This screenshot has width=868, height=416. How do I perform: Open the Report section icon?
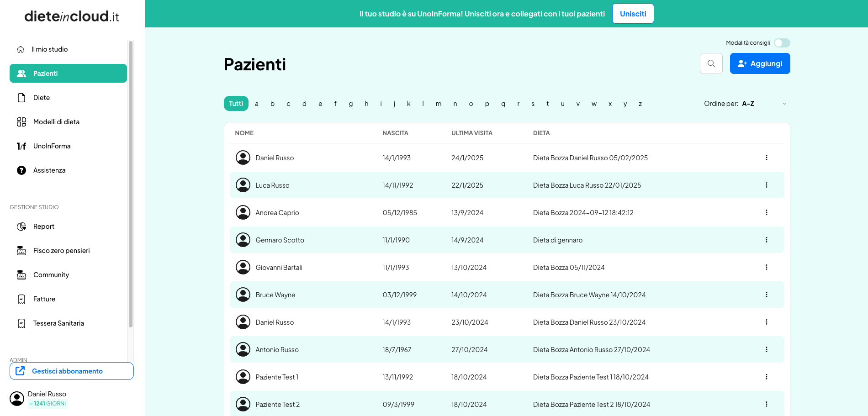click(21, 226)
